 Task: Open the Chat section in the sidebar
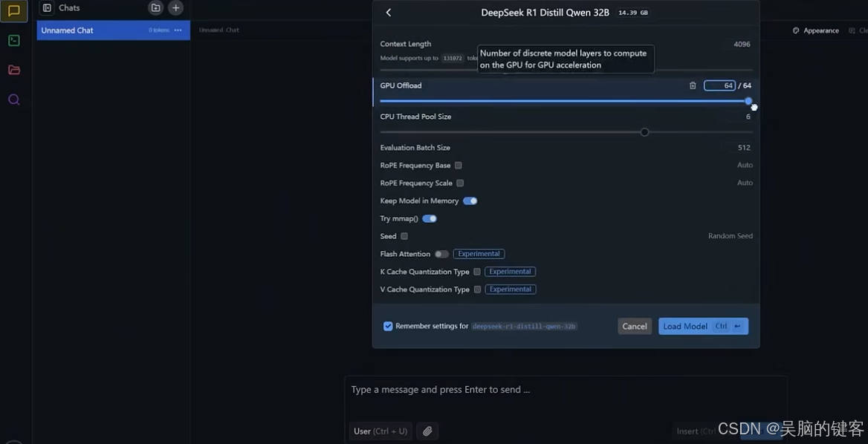click(x=14, y=11)
